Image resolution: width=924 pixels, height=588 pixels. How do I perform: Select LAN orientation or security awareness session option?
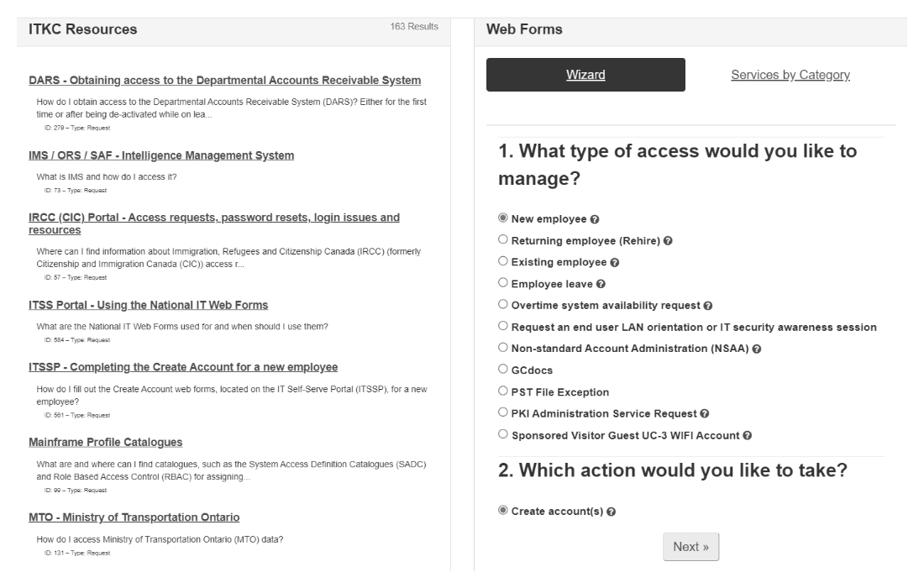pyautogui.click(x=503, y=327)
